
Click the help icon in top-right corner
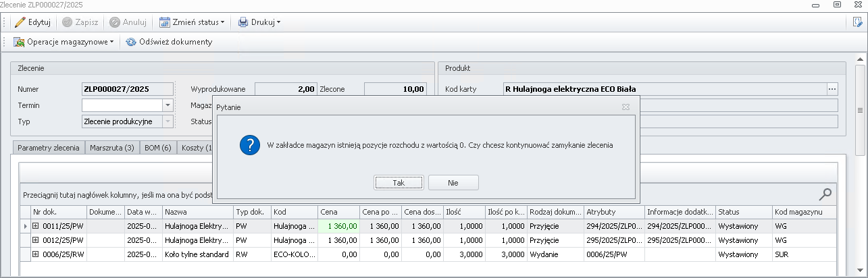[x=856, y=22]
